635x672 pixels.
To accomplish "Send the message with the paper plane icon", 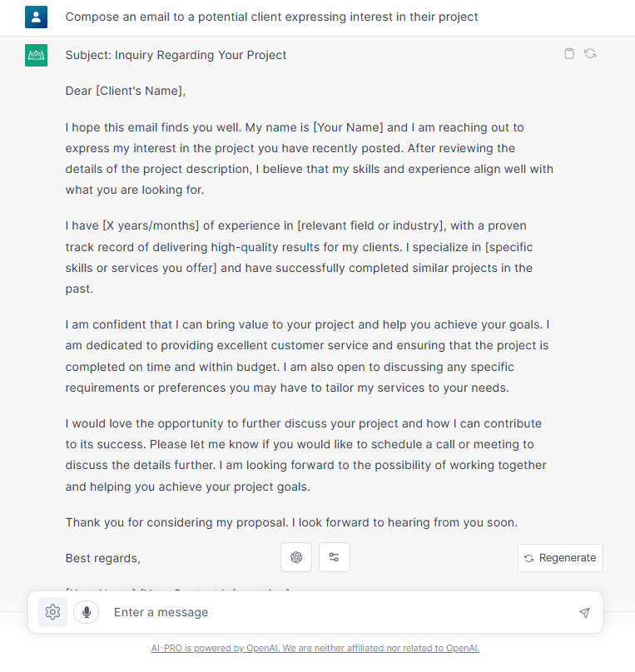I will (584, 613).
